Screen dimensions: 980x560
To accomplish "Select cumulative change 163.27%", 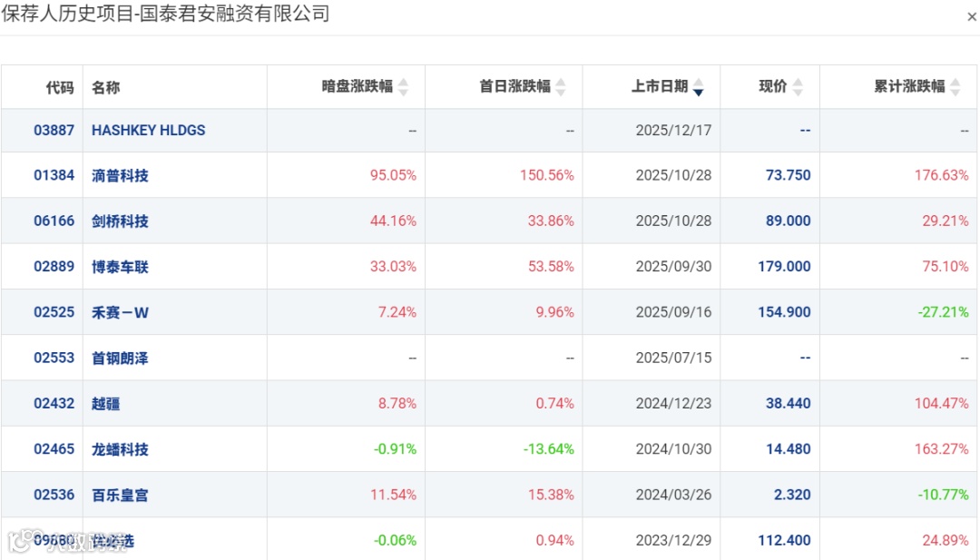I will (941, 448).
